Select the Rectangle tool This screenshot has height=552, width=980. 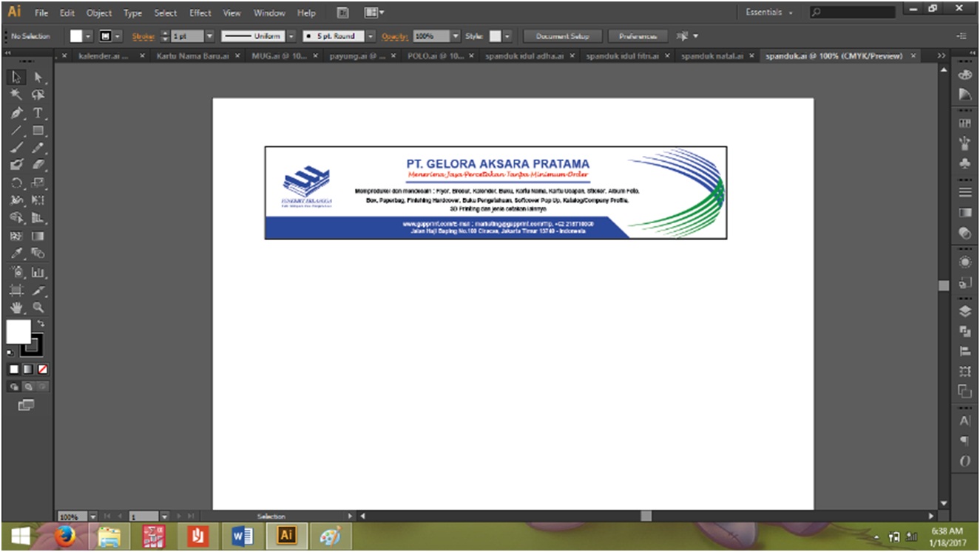coord(38,131)
